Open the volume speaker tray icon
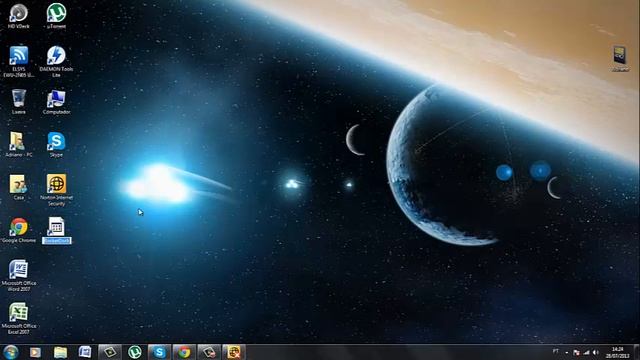The image size is (640, 360). coord(596,352)
